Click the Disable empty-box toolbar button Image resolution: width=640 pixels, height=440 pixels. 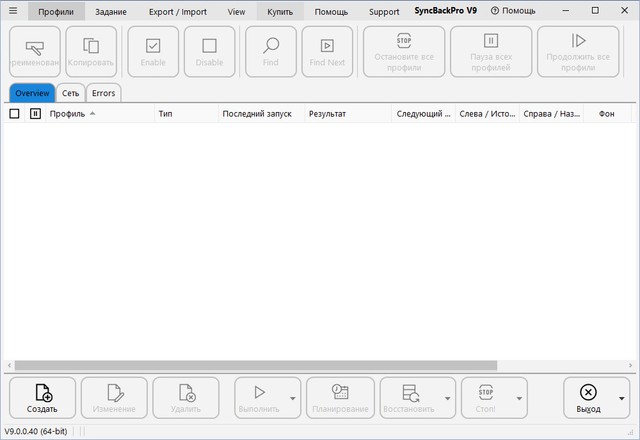coord(209,45)
